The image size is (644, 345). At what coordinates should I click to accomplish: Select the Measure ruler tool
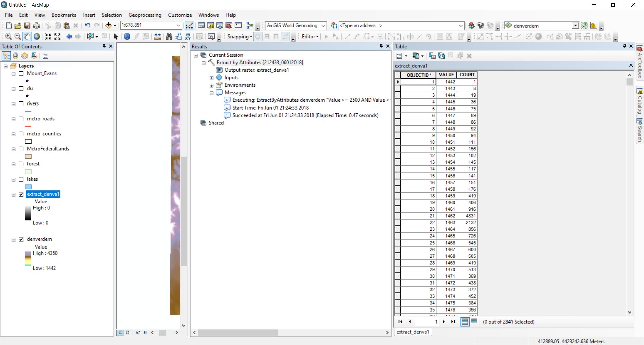[x=157, y=37]
